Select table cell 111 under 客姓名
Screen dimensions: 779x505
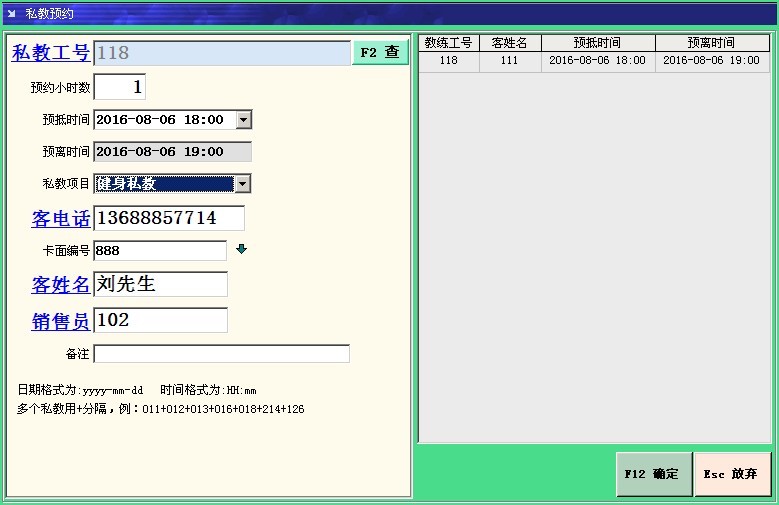510,61
